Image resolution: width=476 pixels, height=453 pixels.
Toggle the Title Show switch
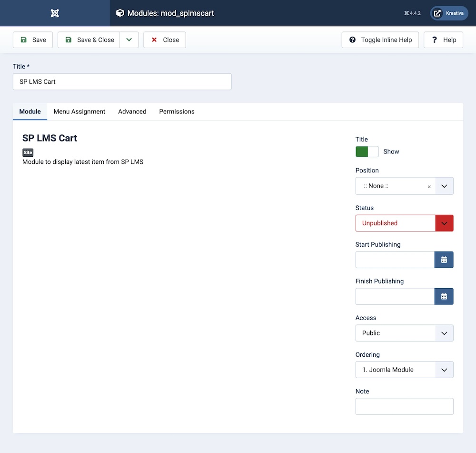(367, 151)
